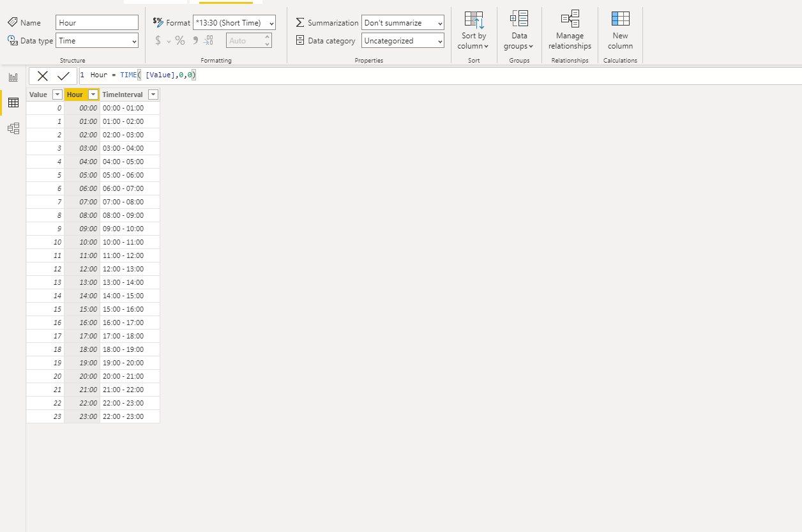802x532 pixels.
Task: Click the Value cell 20
Action: point(45,376)
